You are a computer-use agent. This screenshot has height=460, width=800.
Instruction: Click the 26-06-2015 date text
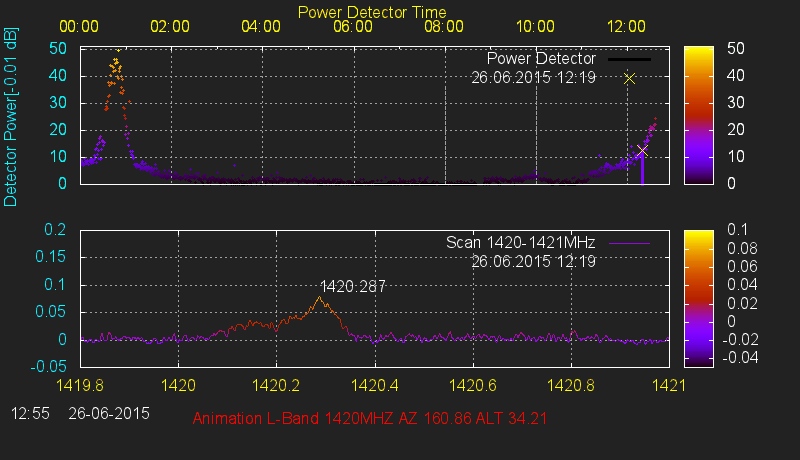coord(109,413)
